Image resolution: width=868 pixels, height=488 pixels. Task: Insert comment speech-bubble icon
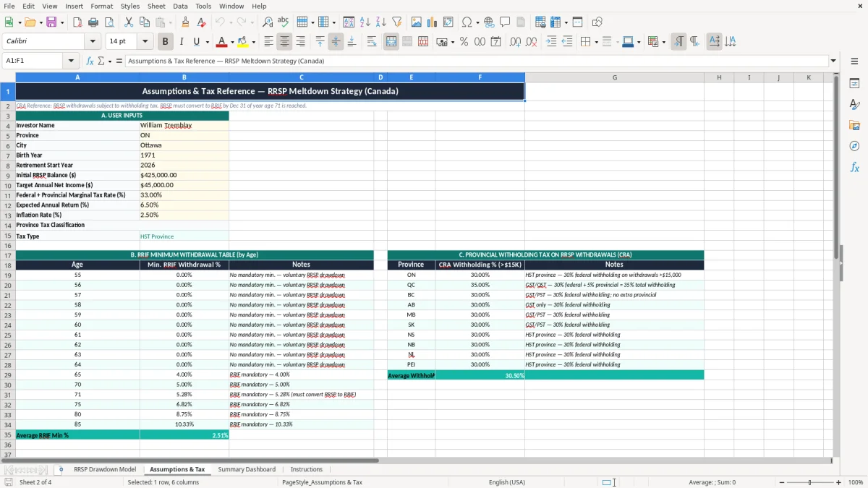[x=505, y=22]
